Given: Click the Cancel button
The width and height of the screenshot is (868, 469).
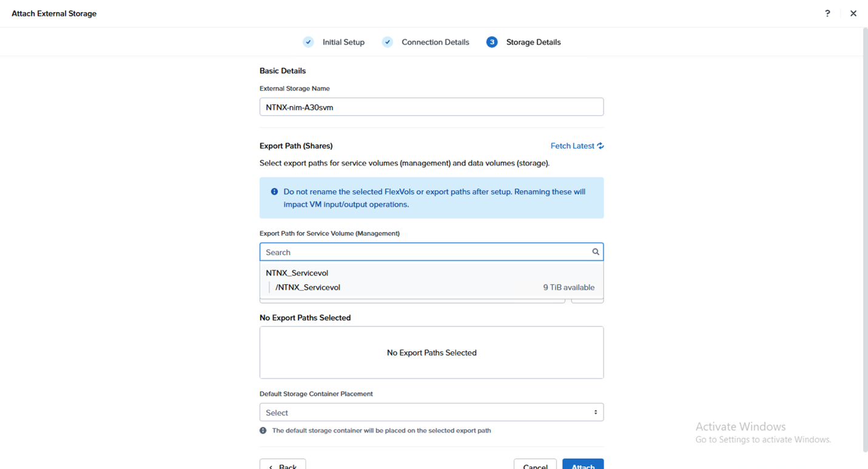Looking at the screenshot, I should pyautogui.click(x=535, y=464).
